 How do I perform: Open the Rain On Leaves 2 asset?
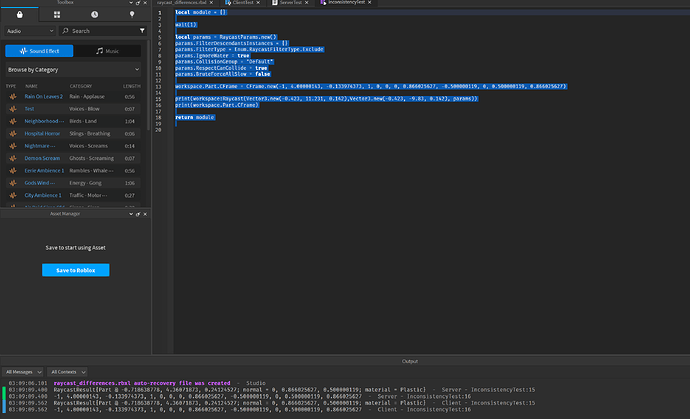tap(44, 96)
